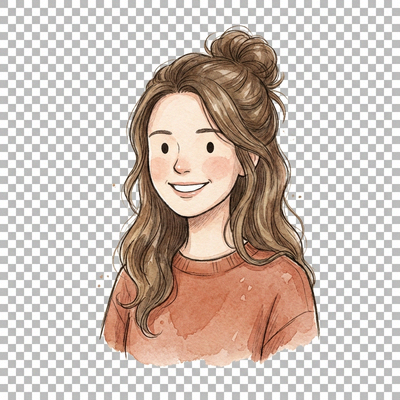Select the girl's left black eye

click(165, 148)
